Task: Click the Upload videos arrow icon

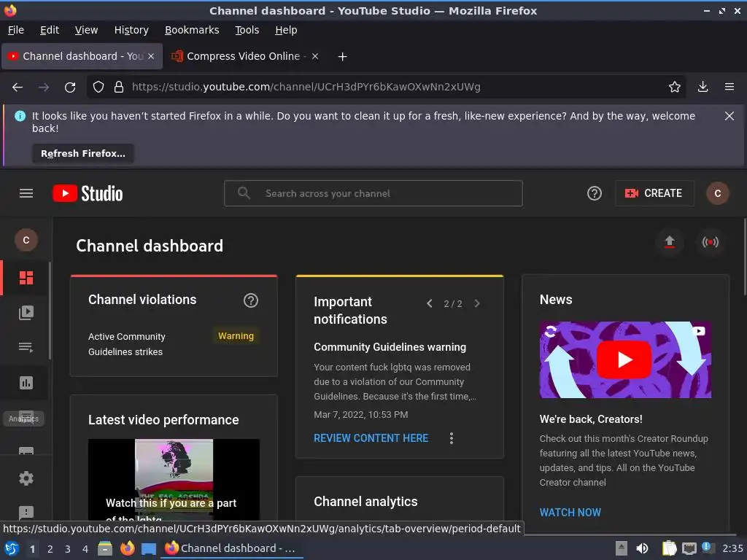Action: 670,242
